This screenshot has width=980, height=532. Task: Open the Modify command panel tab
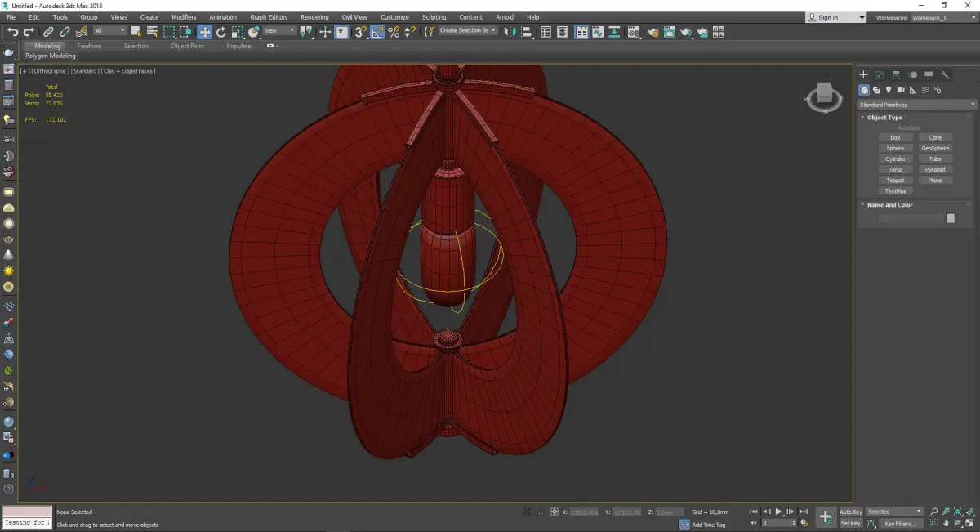tap(880, 75)
